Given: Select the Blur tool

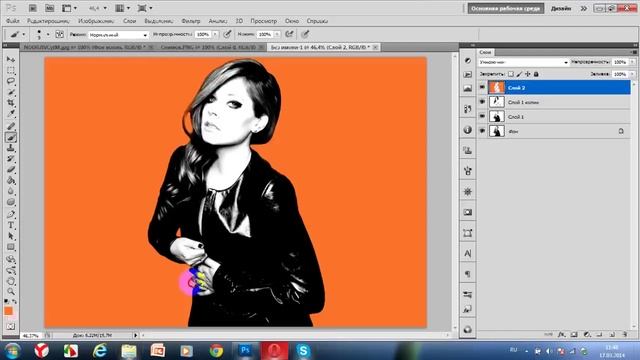Looking at the screenshot, I should click(11, 191).
